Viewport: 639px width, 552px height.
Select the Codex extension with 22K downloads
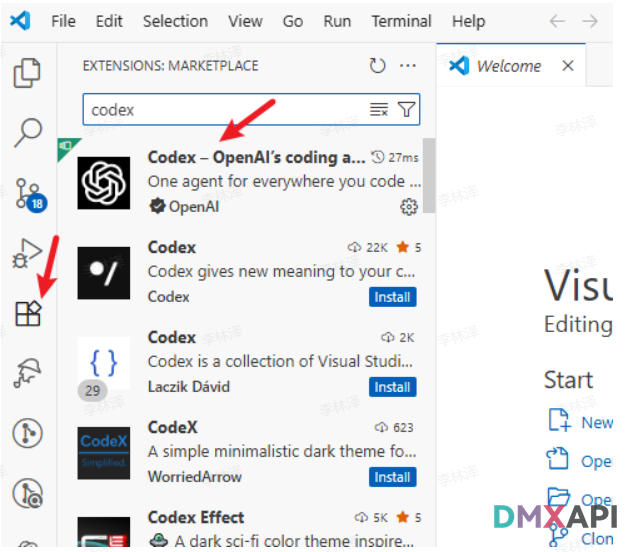click(x=245, y=272)
